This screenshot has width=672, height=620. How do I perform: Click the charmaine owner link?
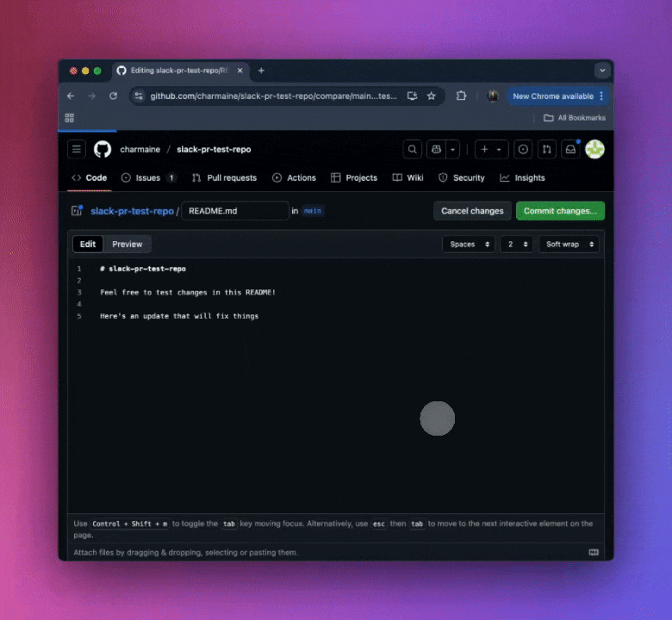(x=140, y=149)
